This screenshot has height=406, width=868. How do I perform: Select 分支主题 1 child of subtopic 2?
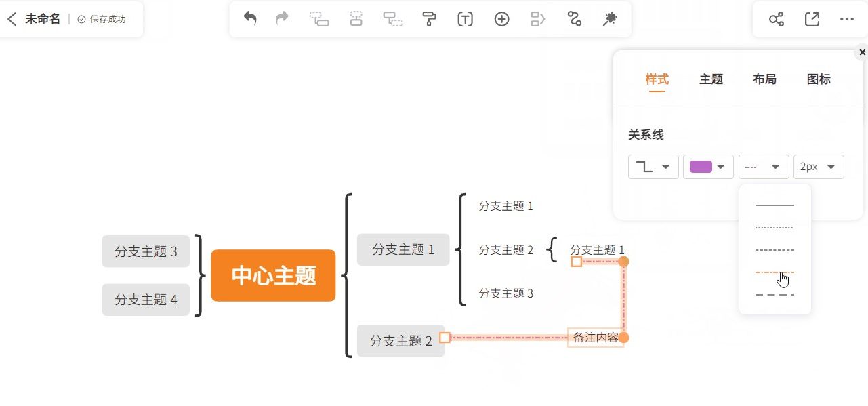pos(597,249)
